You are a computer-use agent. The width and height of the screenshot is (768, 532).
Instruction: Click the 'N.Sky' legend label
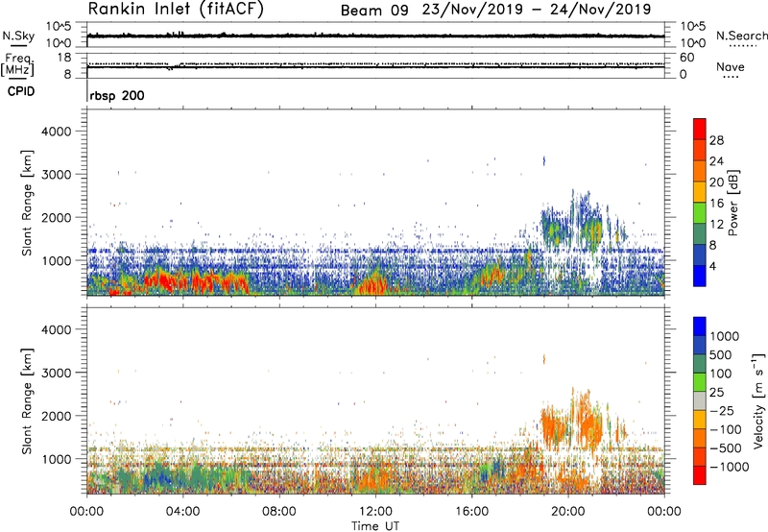pos(18,36)
